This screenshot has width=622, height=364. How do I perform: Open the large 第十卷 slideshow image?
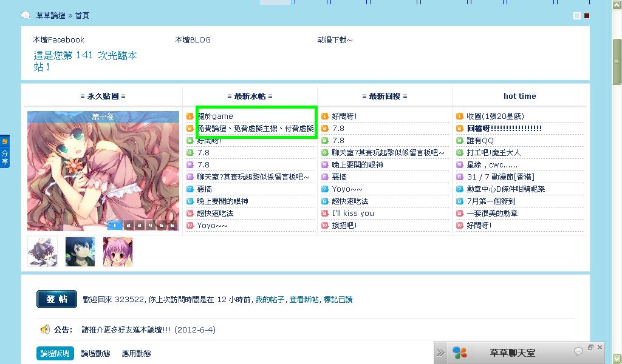click(103, 170)
